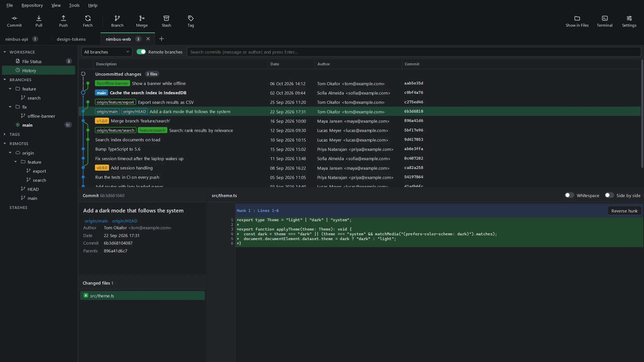
Task: Collapse the WORKSPACE section
Action: coord(5,52)
